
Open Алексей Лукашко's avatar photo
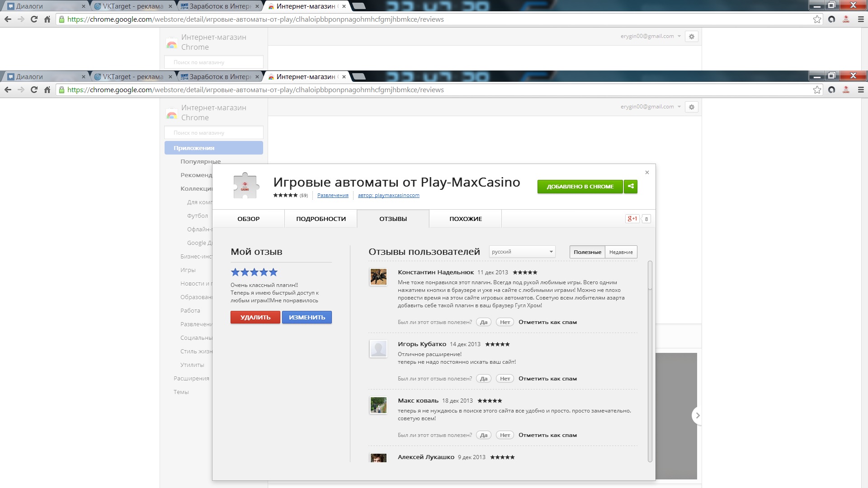tap(378, 458)
